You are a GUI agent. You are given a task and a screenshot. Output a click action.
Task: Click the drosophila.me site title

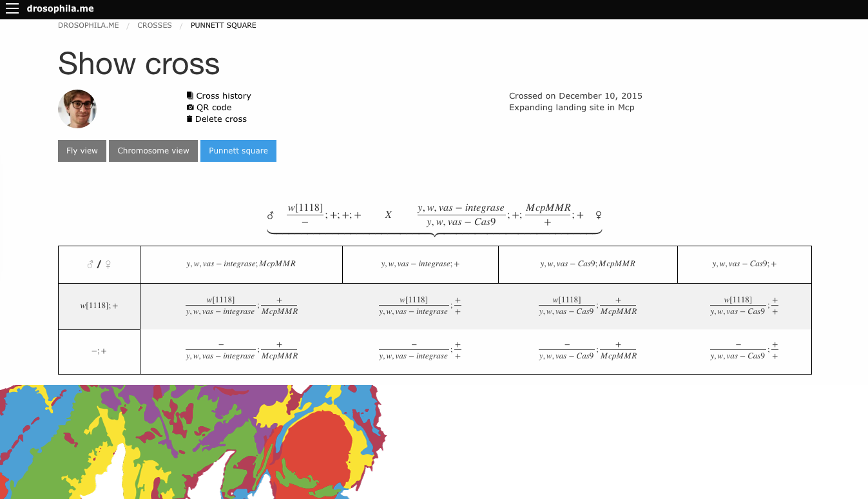point(60,9)
